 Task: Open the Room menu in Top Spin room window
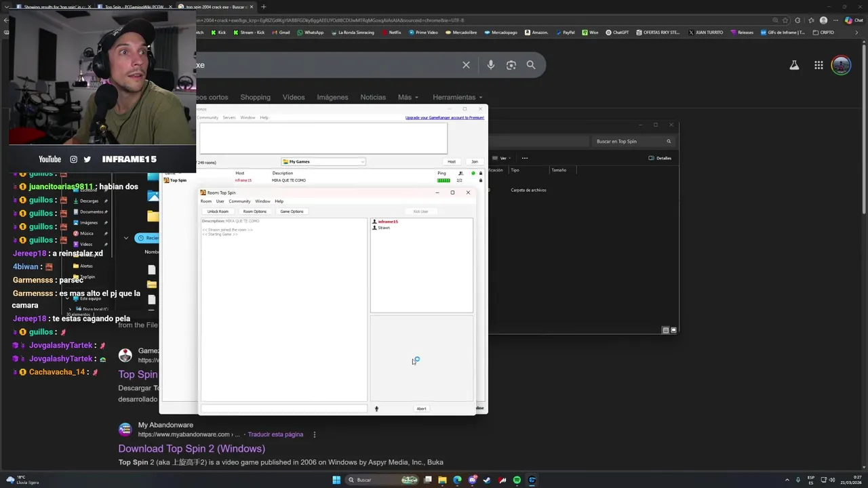(x=206, y=201)
